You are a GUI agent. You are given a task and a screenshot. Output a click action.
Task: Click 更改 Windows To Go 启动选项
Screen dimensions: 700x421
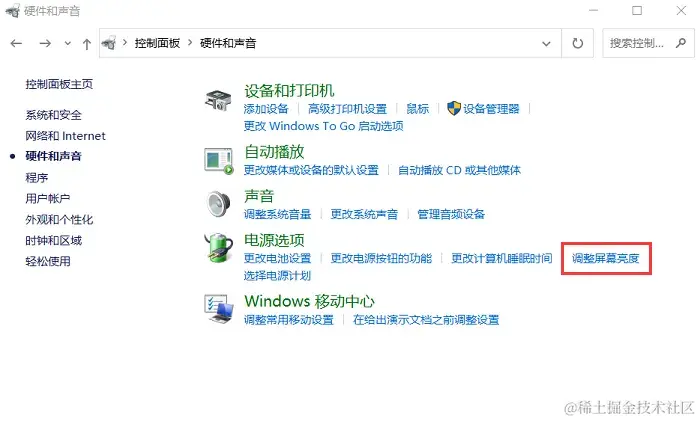coord(324,126)
